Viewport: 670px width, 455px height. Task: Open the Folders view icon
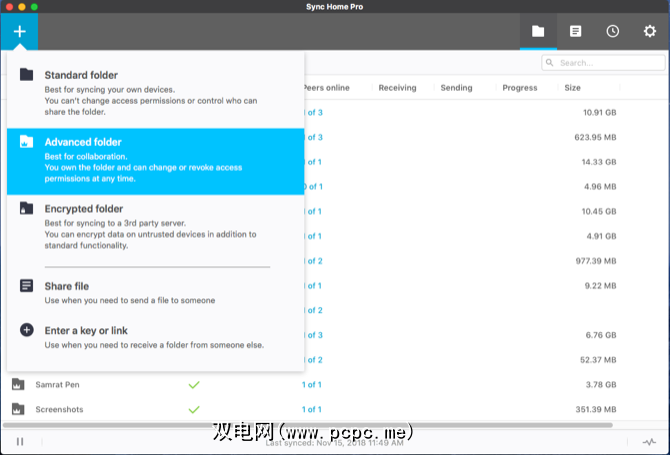click(538, 31)
